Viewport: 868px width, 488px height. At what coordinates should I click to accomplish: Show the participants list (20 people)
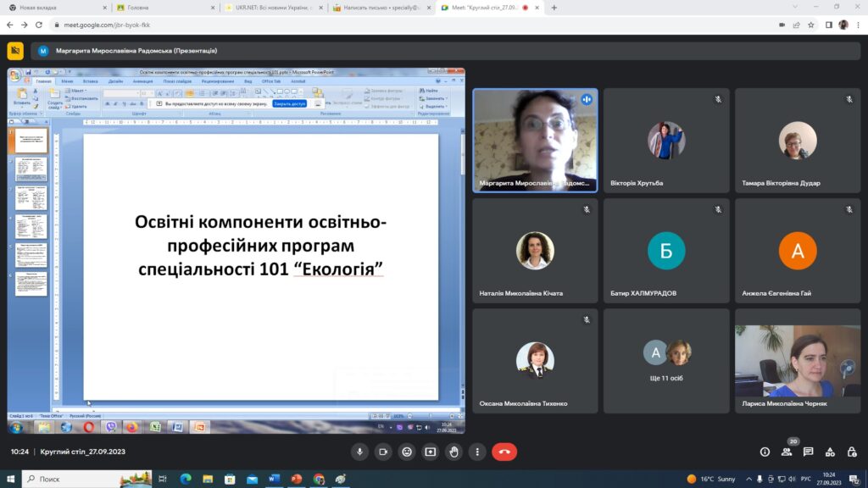(787, 452)
